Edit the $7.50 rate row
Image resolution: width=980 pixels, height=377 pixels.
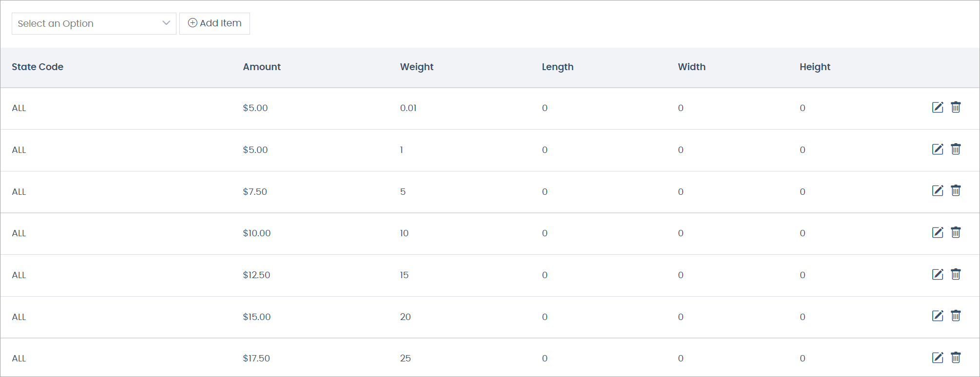click(938, 190)
